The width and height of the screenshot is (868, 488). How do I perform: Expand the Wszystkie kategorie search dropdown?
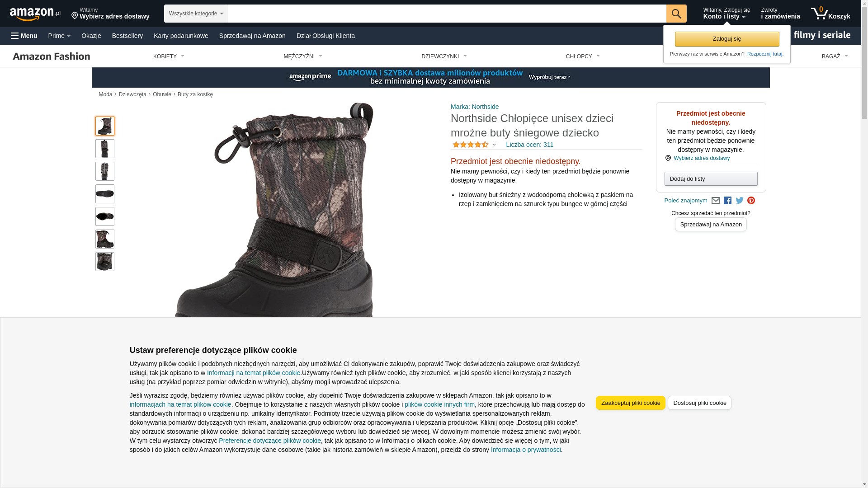coord(196,14)
